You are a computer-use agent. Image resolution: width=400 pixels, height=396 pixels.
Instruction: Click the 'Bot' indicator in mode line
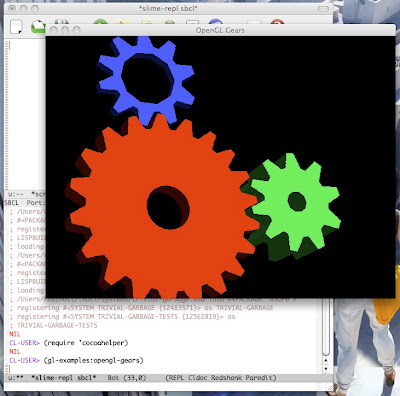(x=113, y=378)
